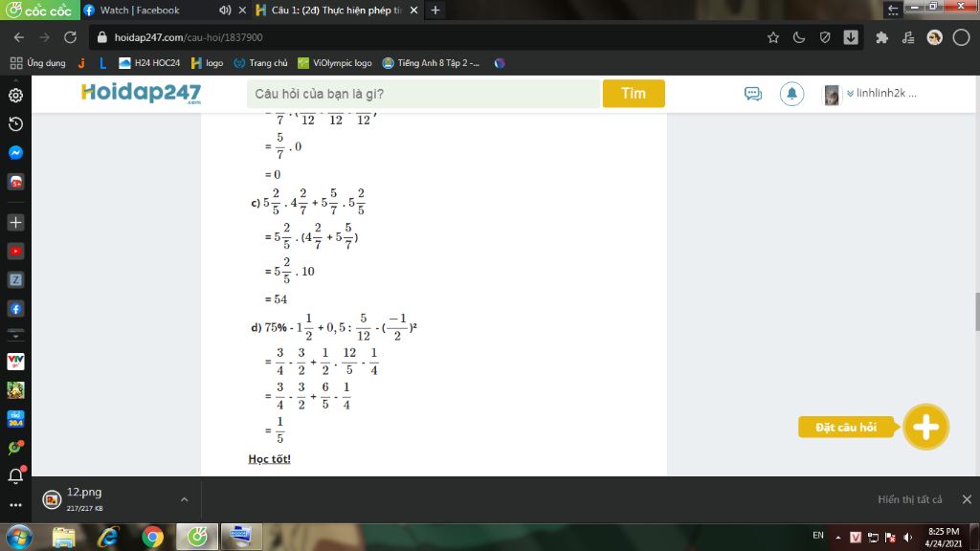Close the Watch | Facebook tab

[x=242, y=10]
